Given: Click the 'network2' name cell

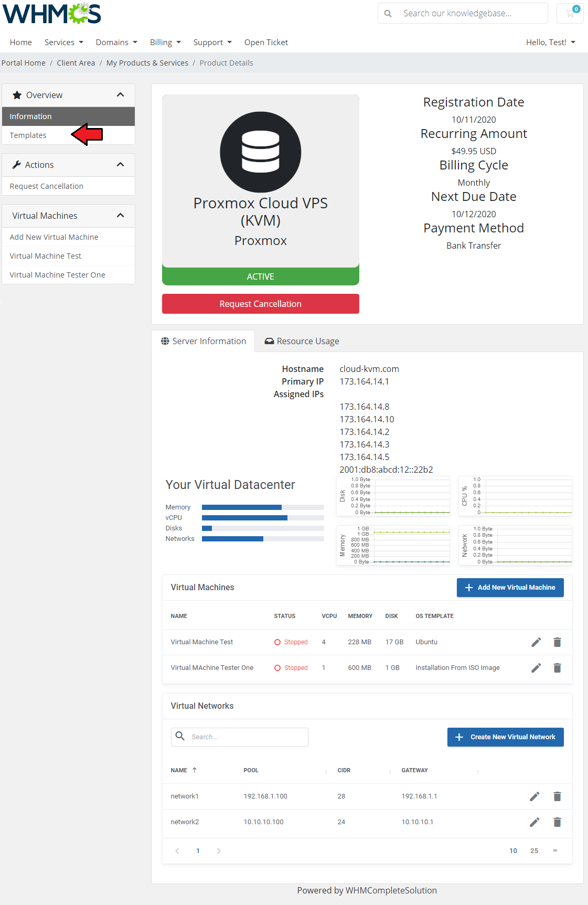Looking at the screenshot, I should click(185, 822).
